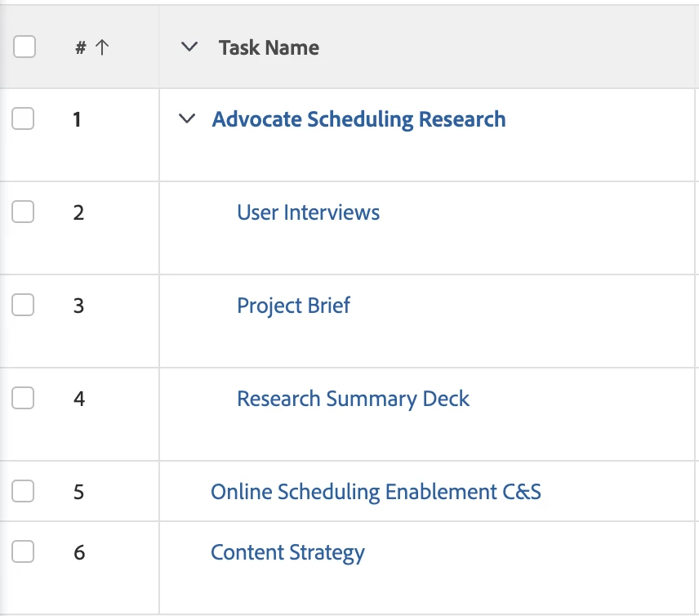The width and height of the screenshot is (699, 616).
Task: Toggle the checkbox for Research Summary Deck
Action: tap(24, 399)
